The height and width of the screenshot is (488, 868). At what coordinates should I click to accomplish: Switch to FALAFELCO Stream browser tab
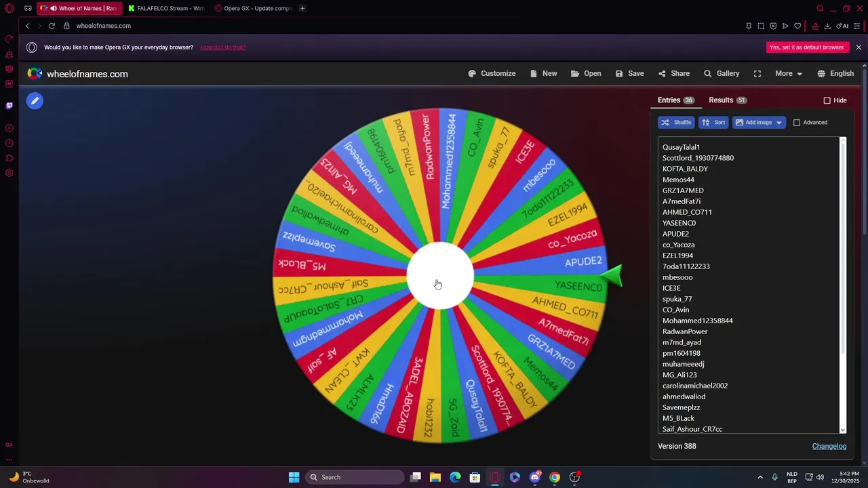coord(166,9)
